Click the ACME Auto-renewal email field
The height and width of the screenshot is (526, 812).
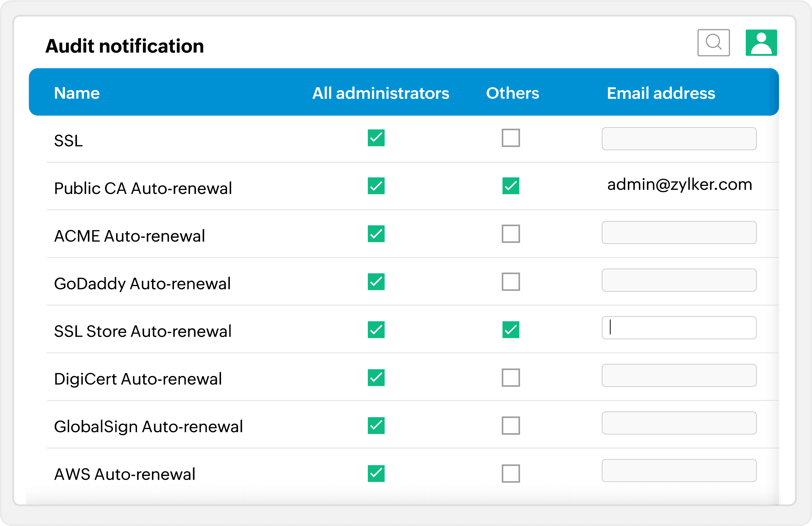[x=679, y=232]
